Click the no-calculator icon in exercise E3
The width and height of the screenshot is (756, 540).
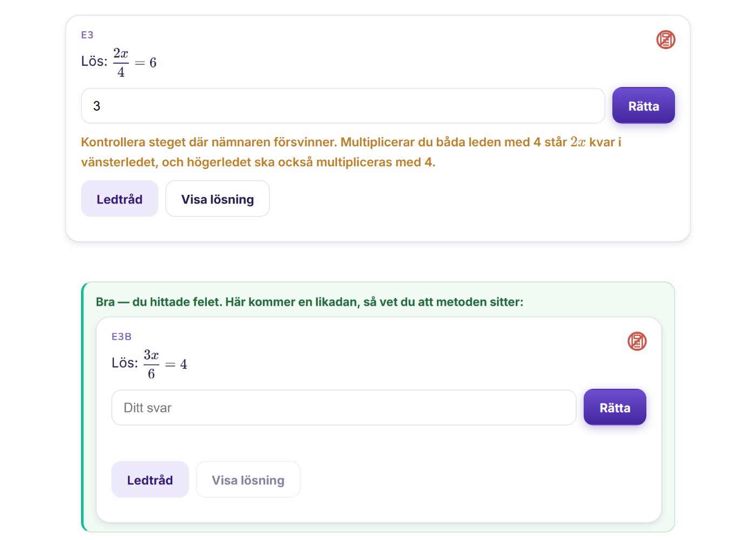click(665, 39)
